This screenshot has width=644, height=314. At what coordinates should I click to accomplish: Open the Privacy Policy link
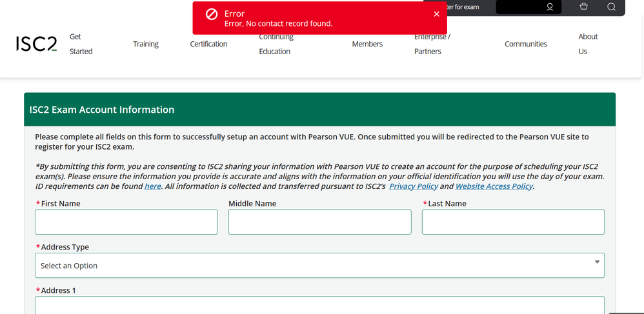tap(414, 186)
